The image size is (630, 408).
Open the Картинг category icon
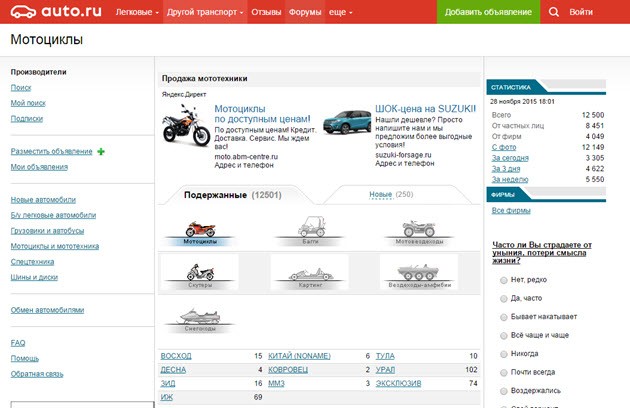[x=309, y=272]
